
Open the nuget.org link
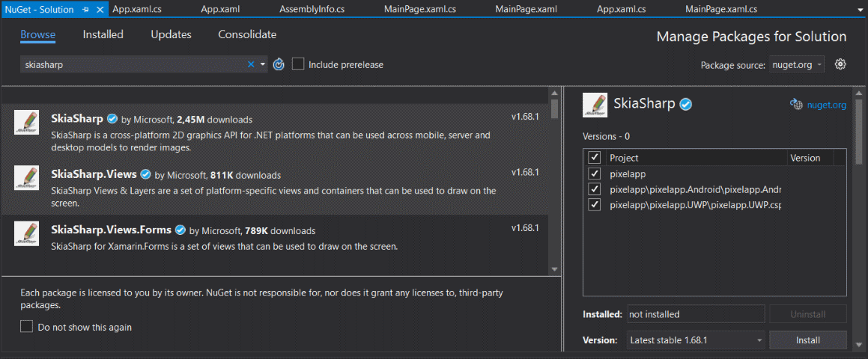(827, 105)
